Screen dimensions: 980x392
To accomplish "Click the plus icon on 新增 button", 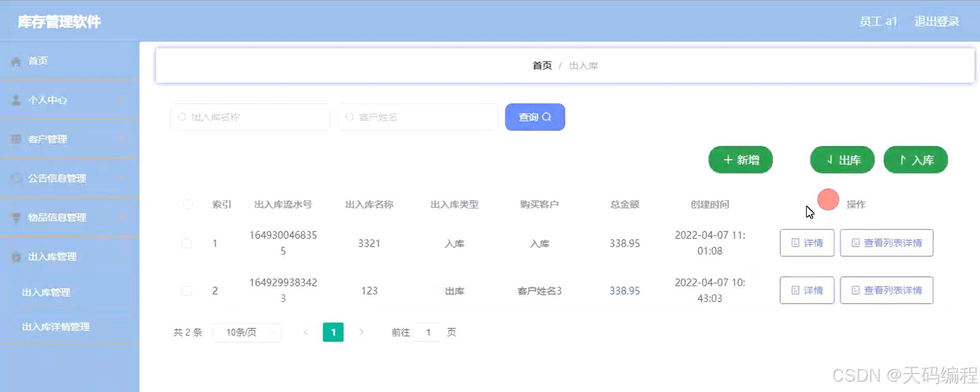I will point(727,160).
